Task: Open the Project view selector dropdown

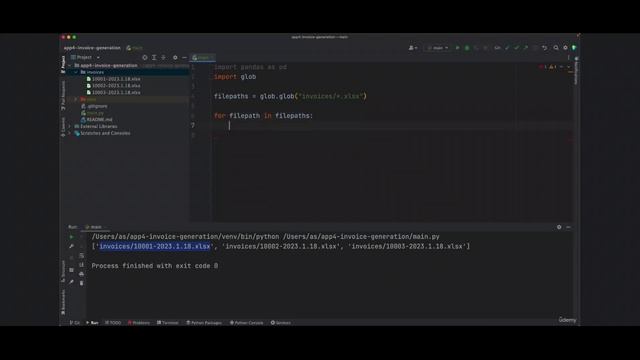Action: pos(85,58)
